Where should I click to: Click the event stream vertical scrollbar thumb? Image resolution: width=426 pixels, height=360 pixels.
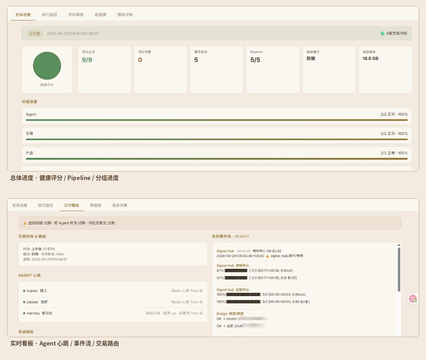(x=399, y=270)
